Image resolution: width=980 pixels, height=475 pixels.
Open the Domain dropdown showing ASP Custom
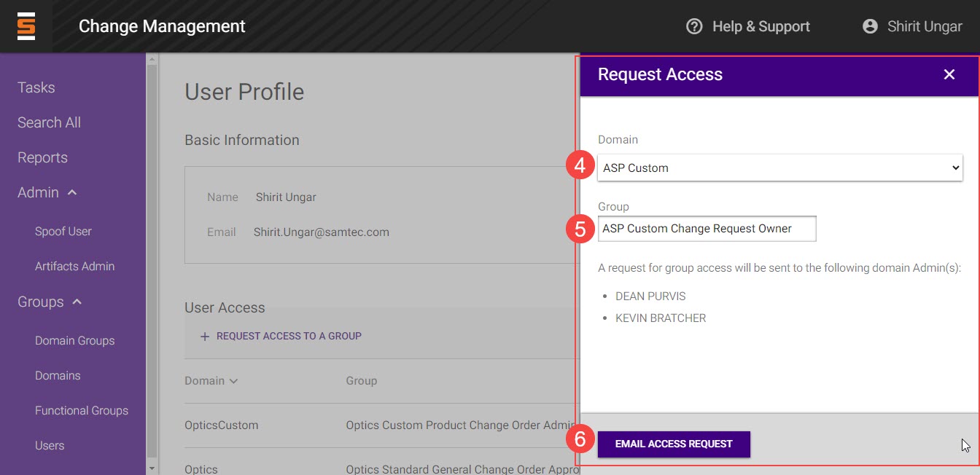pos(779,168)
